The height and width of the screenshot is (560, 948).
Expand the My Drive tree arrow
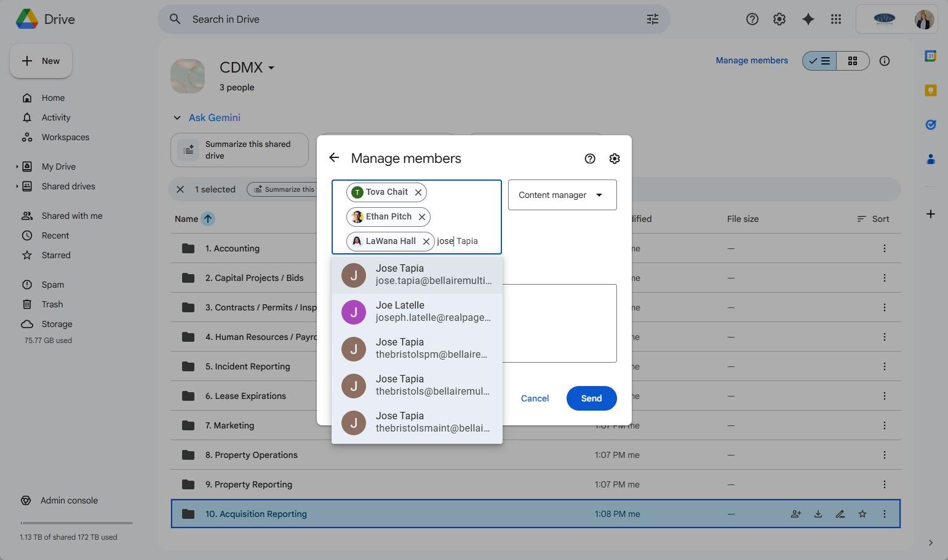point(17,167)
